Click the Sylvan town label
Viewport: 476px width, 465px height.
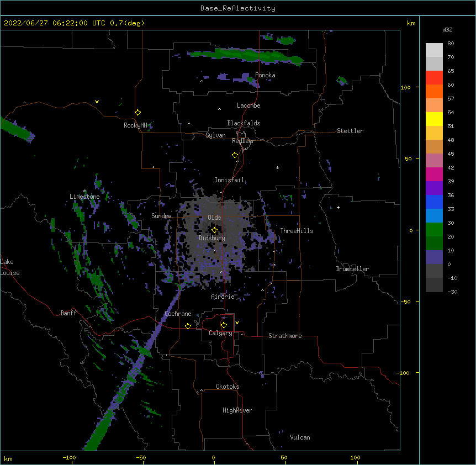215,135
